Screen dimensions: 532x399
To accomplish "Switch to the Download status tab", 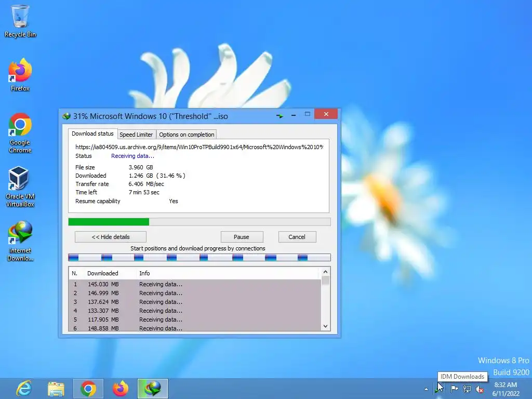I will [92, 134].
